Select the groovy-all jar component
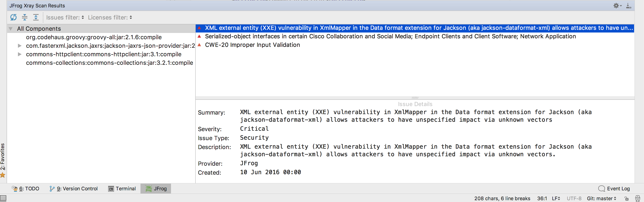 94,37
